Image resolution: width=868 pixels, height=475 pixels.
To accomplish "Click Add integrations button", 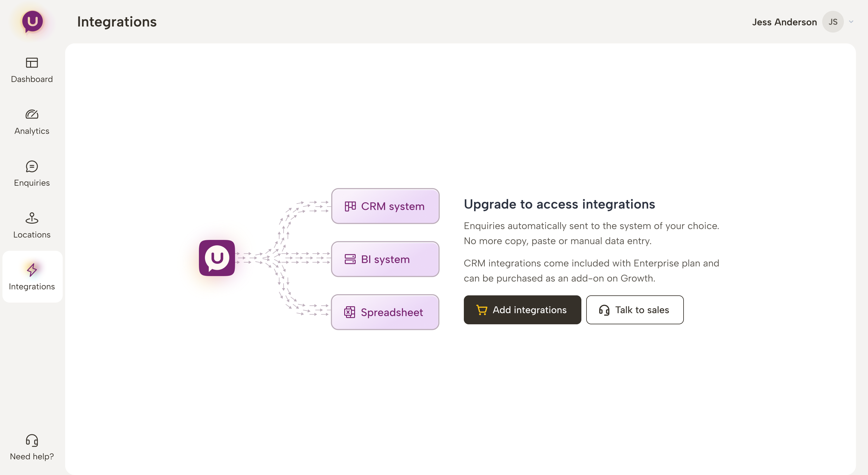I will [522, 310].
